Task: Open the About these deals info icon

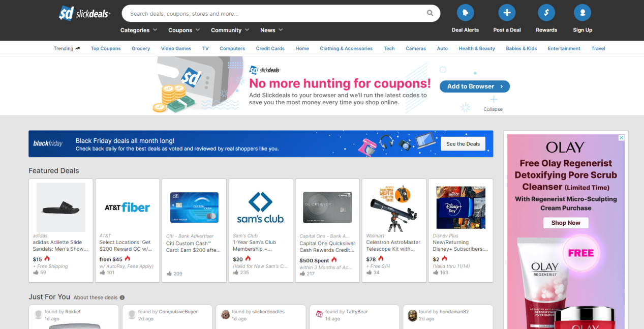Action: click(x=122, y=297)
